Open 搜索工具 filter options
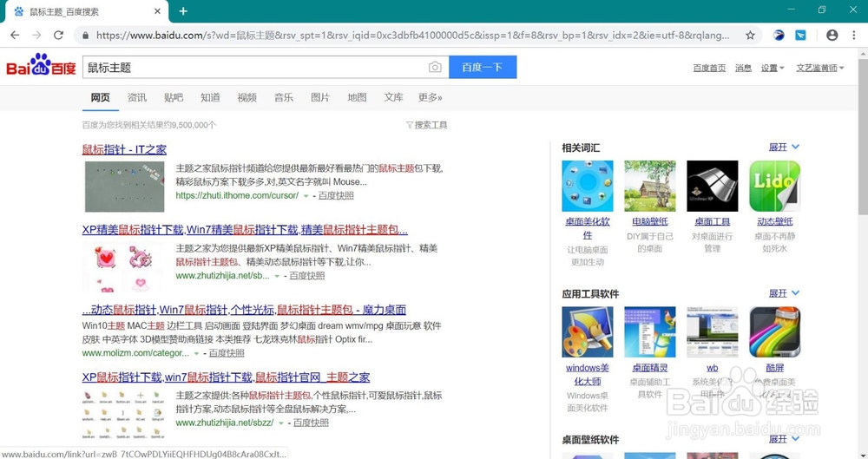Image resolution: width=868 pixels, height=459 pixels. (x=426, y=125)
